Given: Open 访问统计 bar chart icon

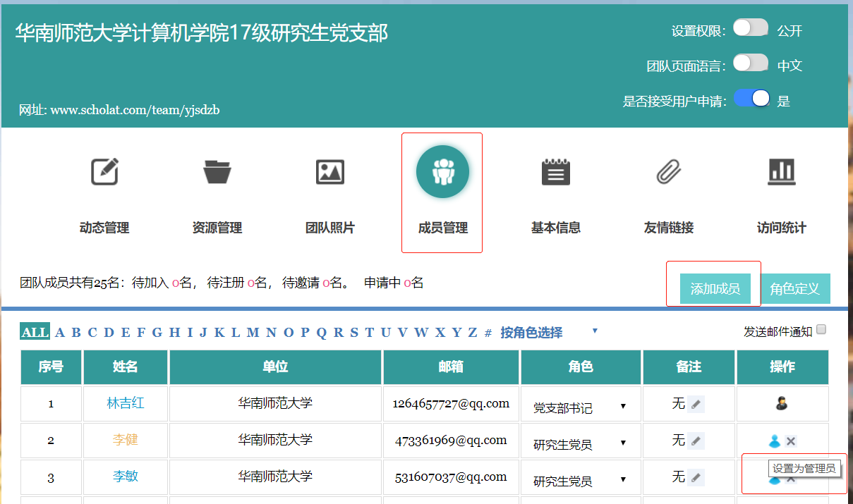Looking at the screenshot, I should click(x=781, y=171).
